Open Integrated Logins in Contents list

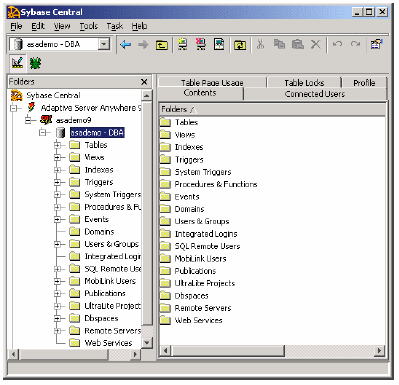[x=206, y=234]
